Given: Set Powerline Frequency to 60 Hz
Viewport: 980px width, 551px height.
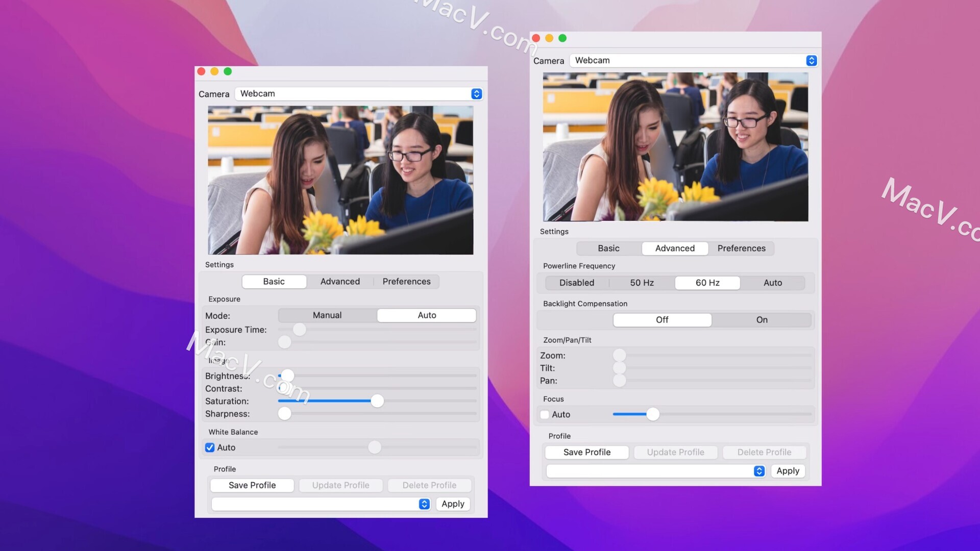Looking at the screenshot, I should [x=707, y=282].
